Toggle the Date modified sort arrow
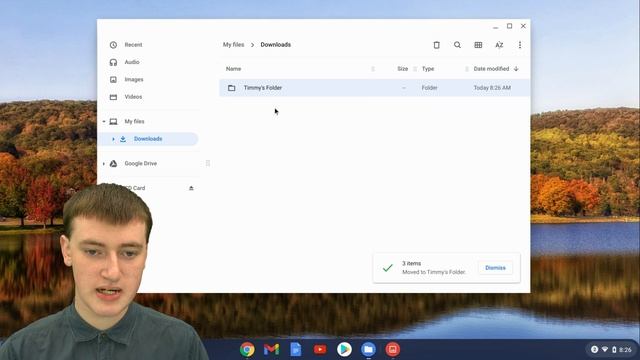The image size is (640, 360). pos(516,69)
